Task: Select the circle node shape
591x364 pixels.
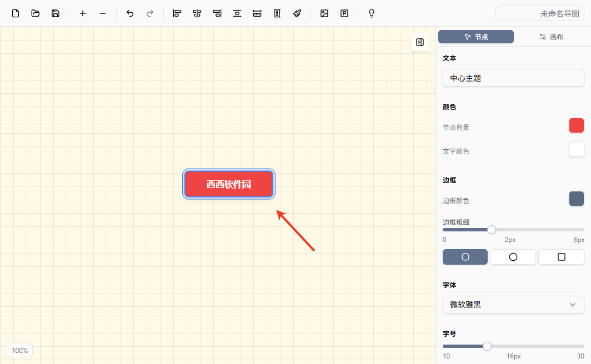Action: (513, 257)
